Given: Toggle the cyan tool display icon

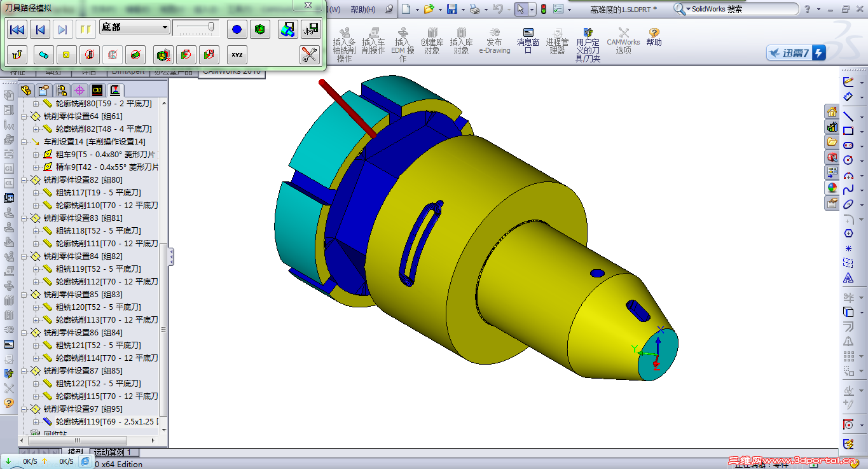Looking at the screenshot, I should 43,55.
